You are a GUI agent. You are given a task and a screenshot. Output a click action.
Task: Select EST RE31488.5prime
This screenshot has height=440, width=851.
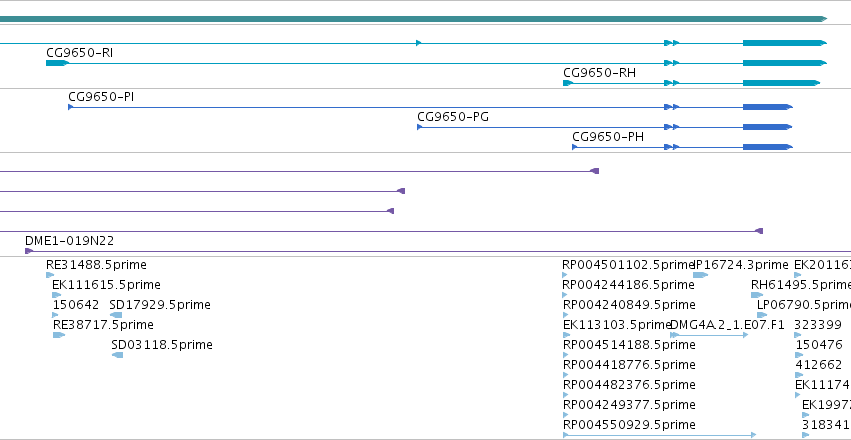point(96,265)
